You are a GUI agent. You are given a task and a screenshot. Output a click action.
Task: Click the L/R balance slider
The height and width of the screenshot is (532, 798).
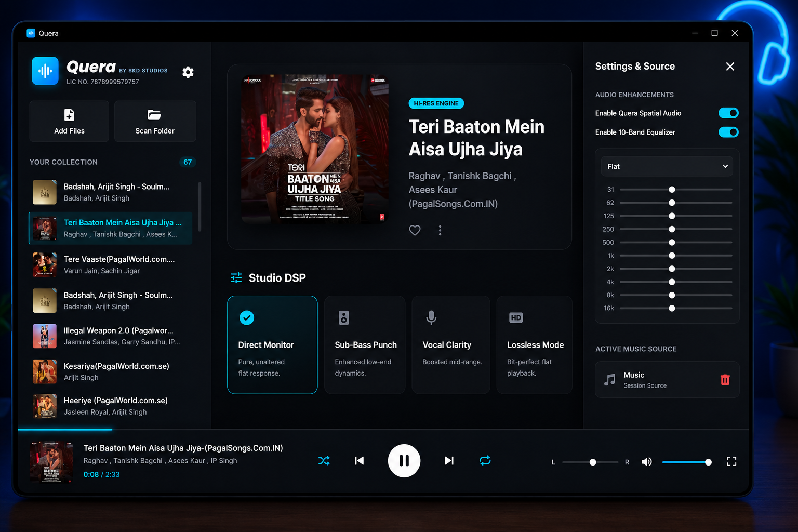(590, 462)
